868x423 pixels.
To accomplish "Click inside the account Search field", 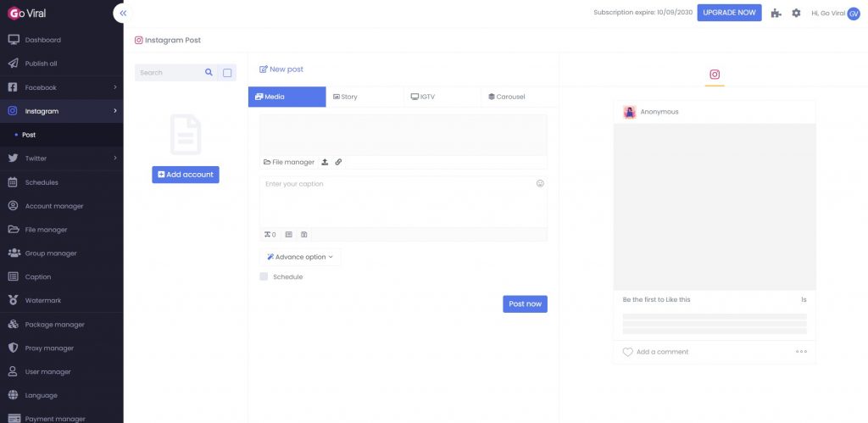I will tap(169, 73).
